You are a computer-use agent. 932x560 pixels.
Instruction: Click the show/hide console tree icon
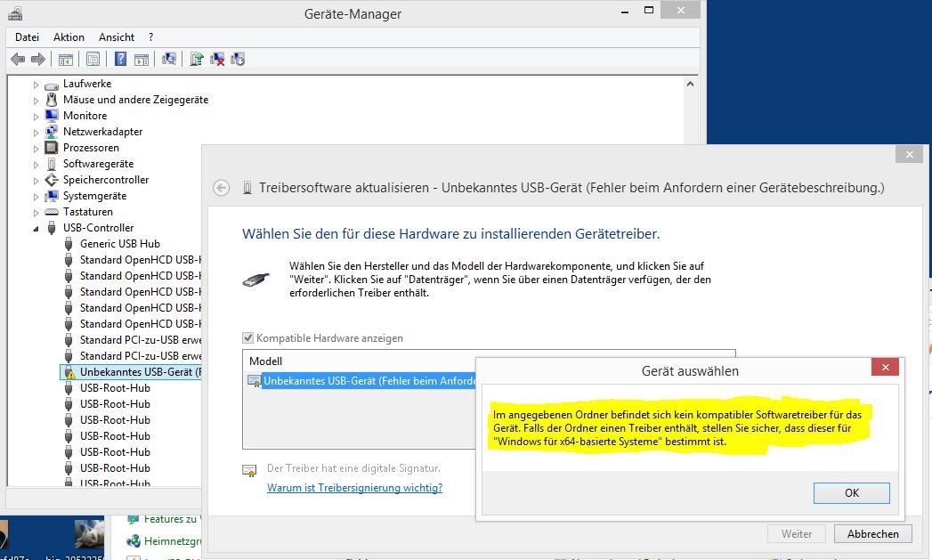(65, 59)
